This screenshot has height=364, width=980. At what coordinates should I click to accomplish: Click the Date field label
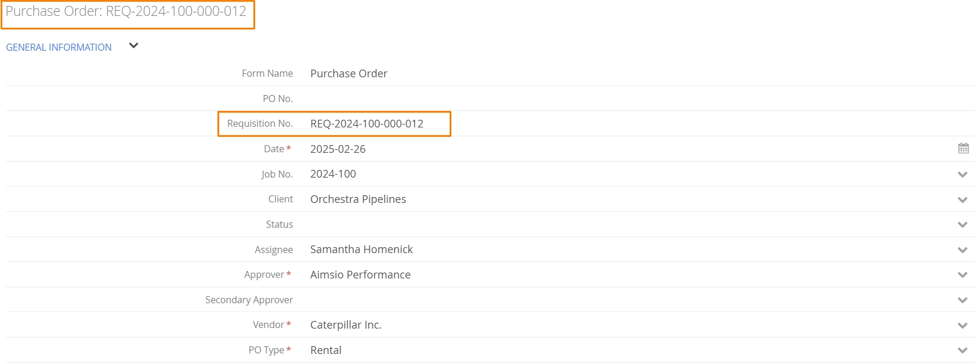coord(274,149)
